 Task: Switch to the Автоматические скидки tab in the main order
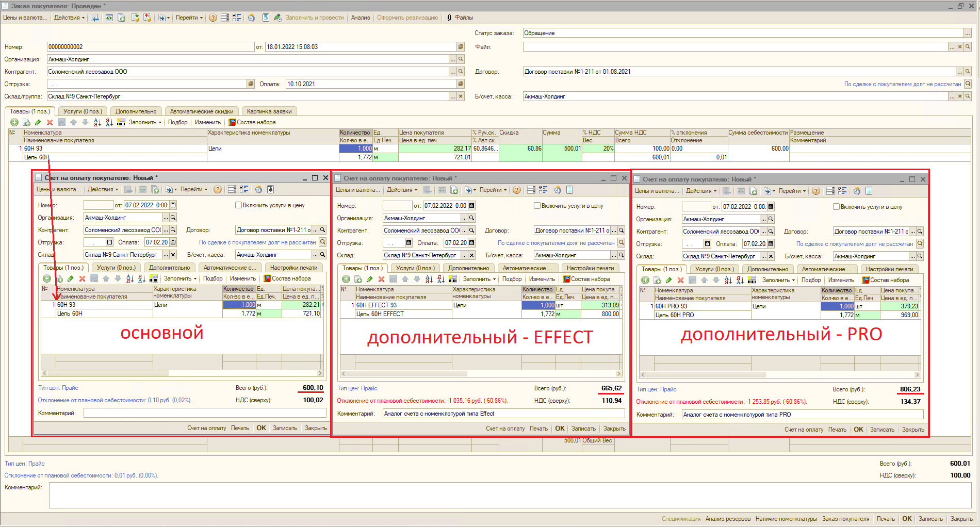[202, 111]
